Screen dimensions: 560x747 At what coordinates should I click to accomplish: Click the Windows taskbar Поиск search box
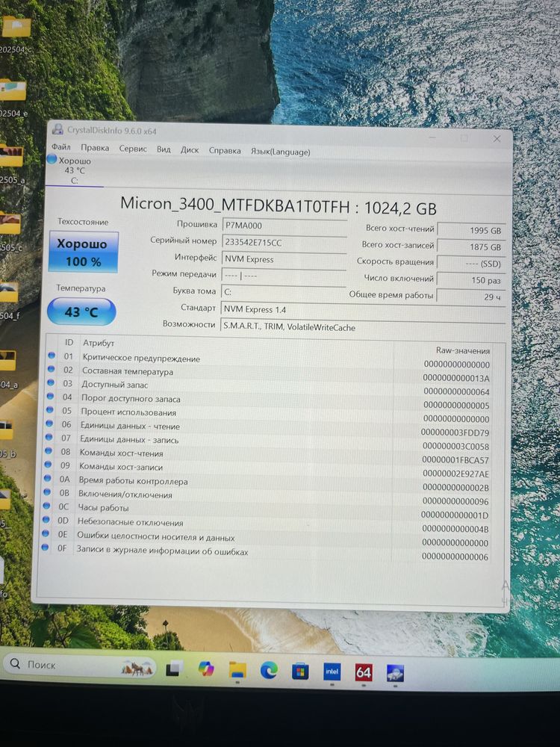(81, 666)
